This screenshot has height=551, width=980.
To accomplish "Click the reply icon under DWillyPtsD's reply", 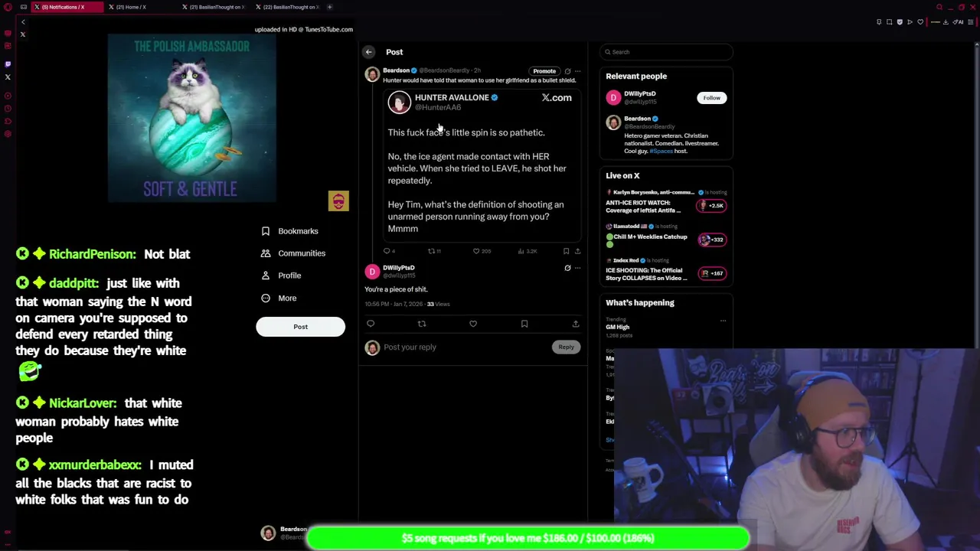I will pyautogui.click(x=371, y=324).
